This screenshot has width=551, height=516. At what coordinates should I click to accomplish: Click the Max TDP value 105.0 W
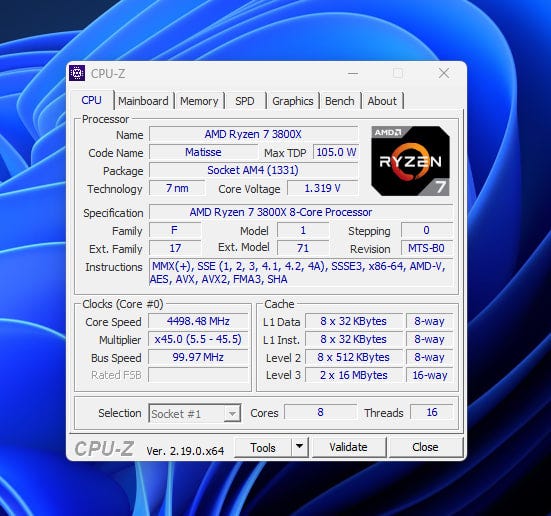pos(336,152)
